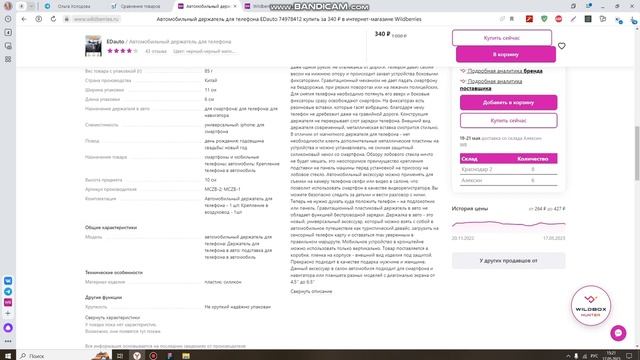
Task: Click В корзину pink header button
Action: (x=506, y=54)
